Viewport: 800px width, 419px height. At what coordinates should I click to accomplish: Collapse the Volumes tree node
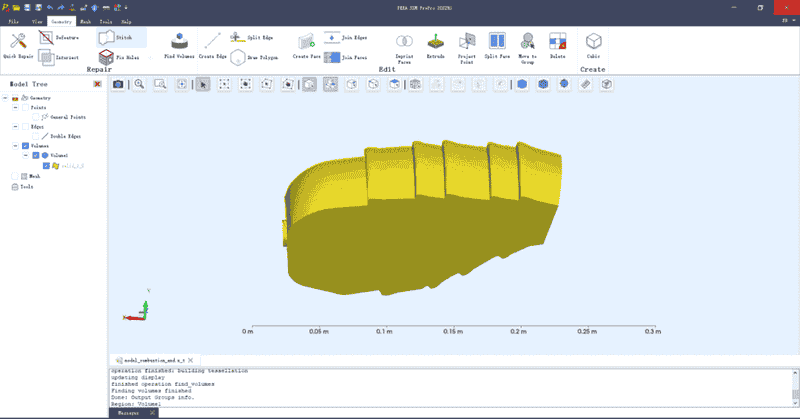coord(15,146)
